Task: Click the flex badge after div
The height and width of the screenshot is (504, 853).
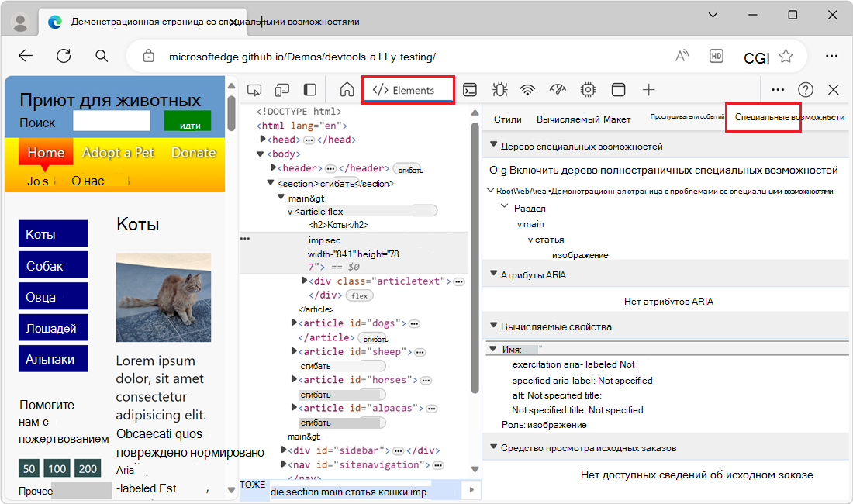Action: (359, 295)
